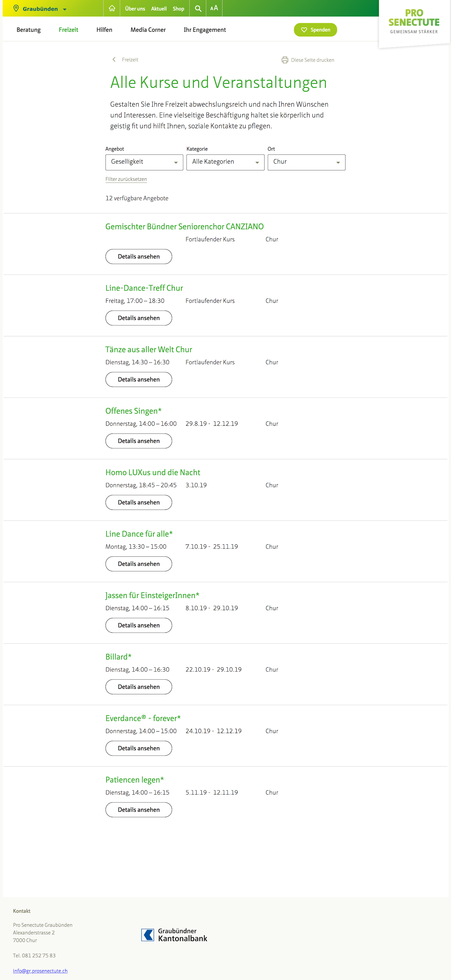Select the Media Corner menu item
Image resolution: width=451 pixels, height=980 pixels.
pyautogui.click(x=148, y=30)
